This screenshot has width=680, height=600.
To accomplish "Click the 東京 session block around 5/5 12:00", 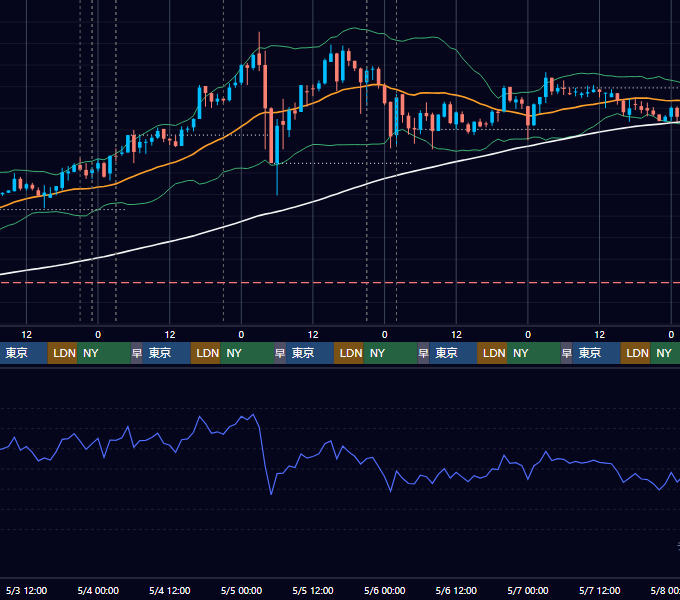I will [310, 353].
